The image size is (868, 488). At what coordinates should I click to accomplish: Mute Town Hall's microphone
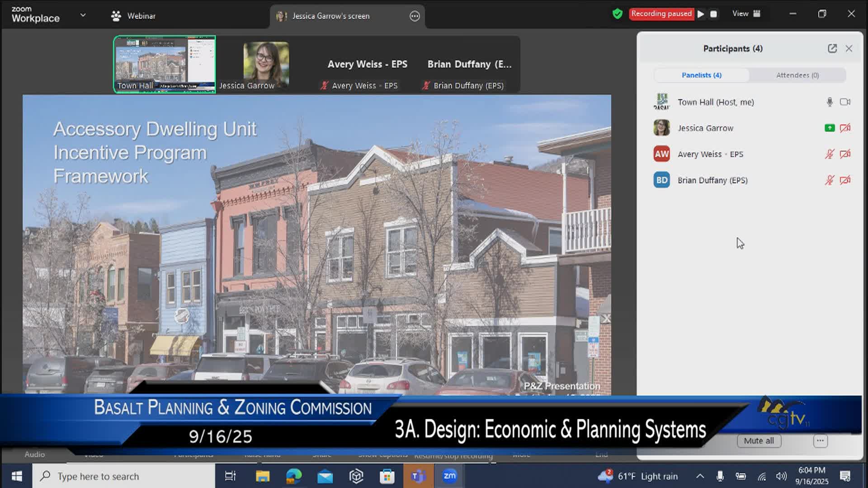click(830, 102)
